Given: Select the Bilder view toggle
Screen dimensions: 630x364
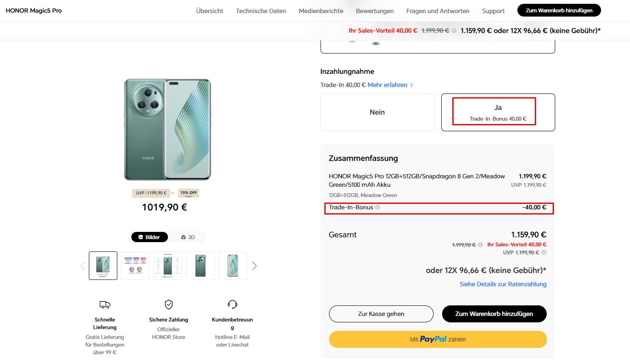Looking at the screenshot, I should click(150, 237).
